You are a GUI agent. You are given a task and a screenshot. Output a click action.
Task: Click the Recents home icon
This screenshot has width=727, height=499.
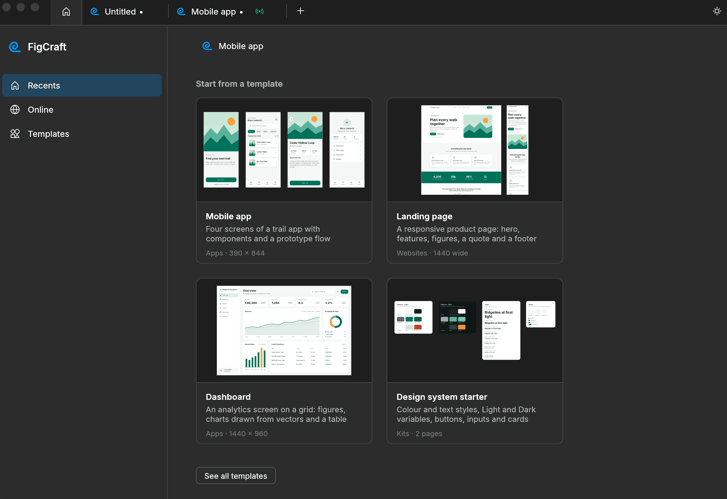point(15,85)
